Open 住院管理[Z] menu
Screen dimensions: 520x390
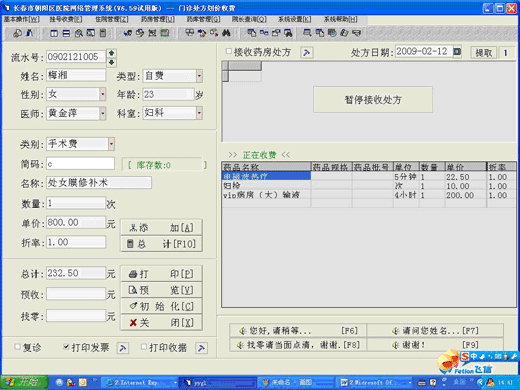click(112, 19)
